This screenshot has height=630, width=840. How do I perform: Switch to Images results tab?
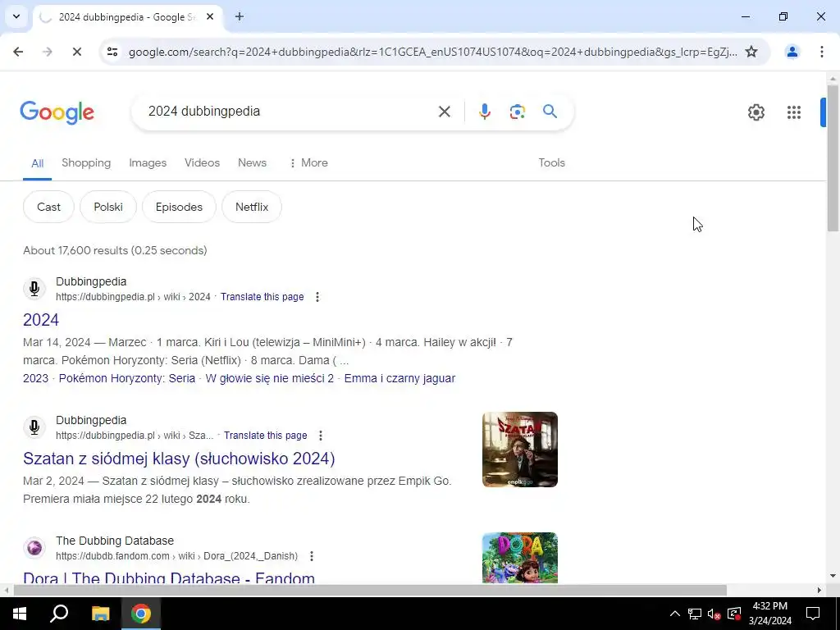click(148, 163)
